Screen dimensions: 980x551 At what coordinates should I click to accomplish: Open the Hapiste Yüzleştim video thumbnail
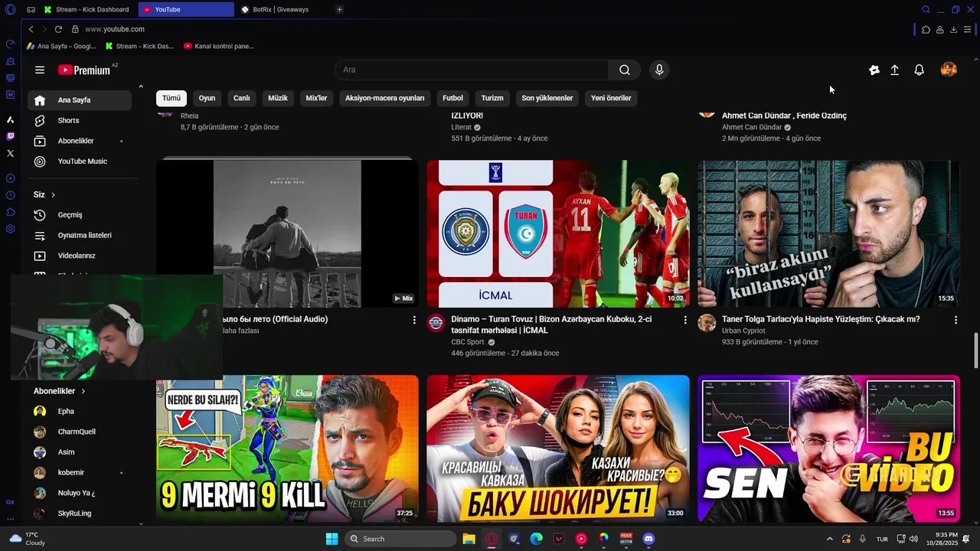(x=828, y=233)
